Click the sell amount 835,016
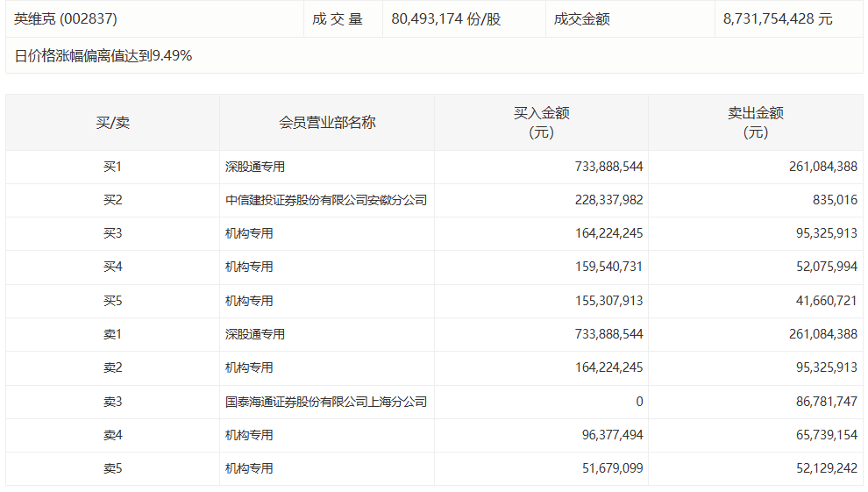Image resolution: width=868 pixels, height=492 pixels. coord(834,200)
